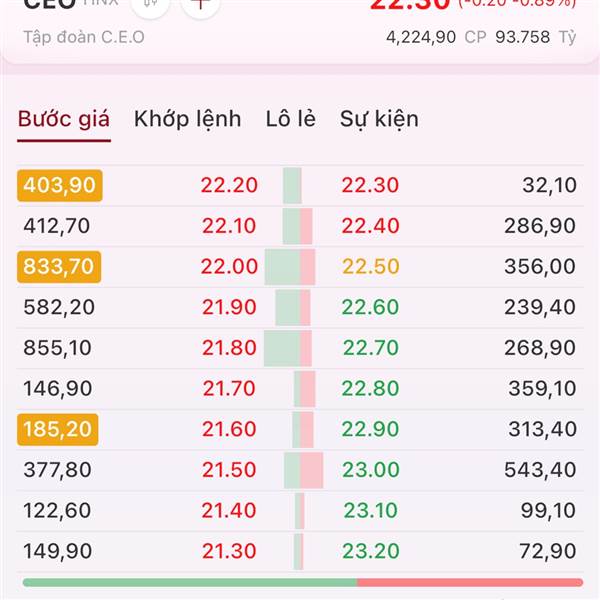The image size is (600, 600).
Task: Tap the highlighted 403,90 volume badge
Action: point(60,186)
